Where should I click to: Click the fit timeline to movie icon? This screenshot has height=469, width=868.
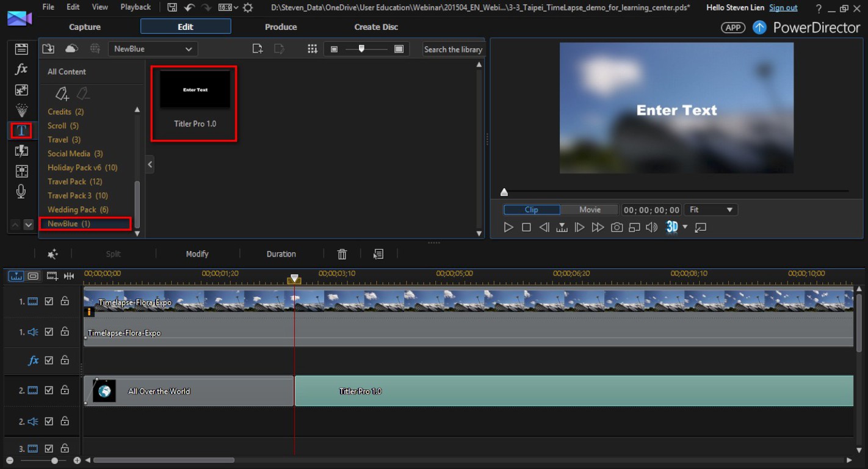pyautogui.click(x=69, y=276)
